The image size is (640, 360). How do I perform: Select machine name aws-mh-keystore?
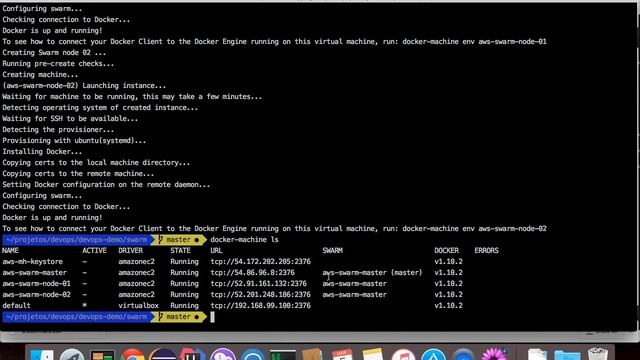(33, 262)
